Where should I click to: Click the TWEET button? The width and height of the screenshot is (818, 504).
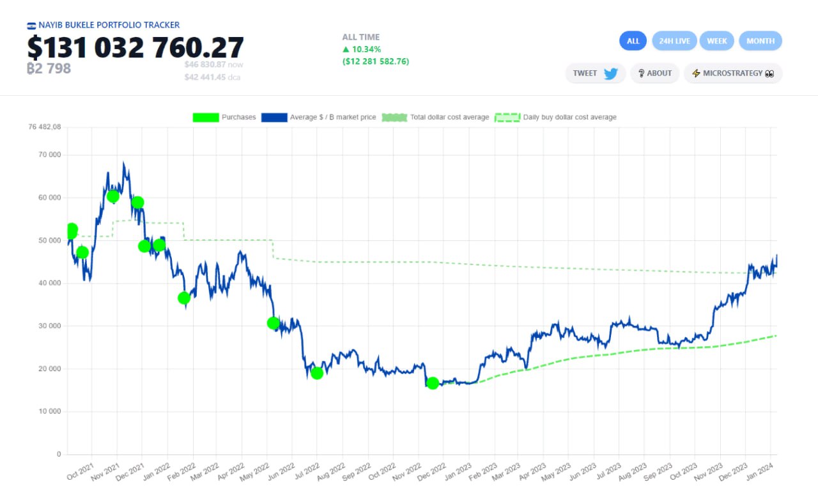[596, 73]
